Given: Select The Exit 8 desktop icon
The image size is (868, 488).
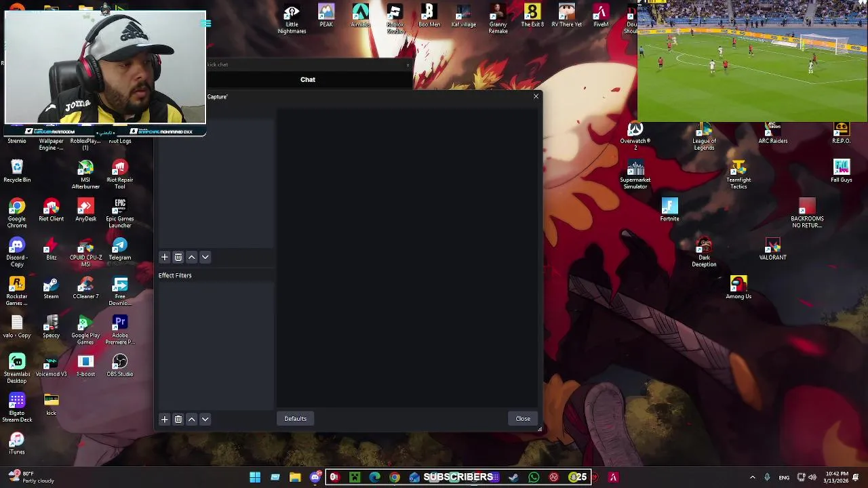Looking at the screenshot, I should pyautogui.click(x=532, y=15).
